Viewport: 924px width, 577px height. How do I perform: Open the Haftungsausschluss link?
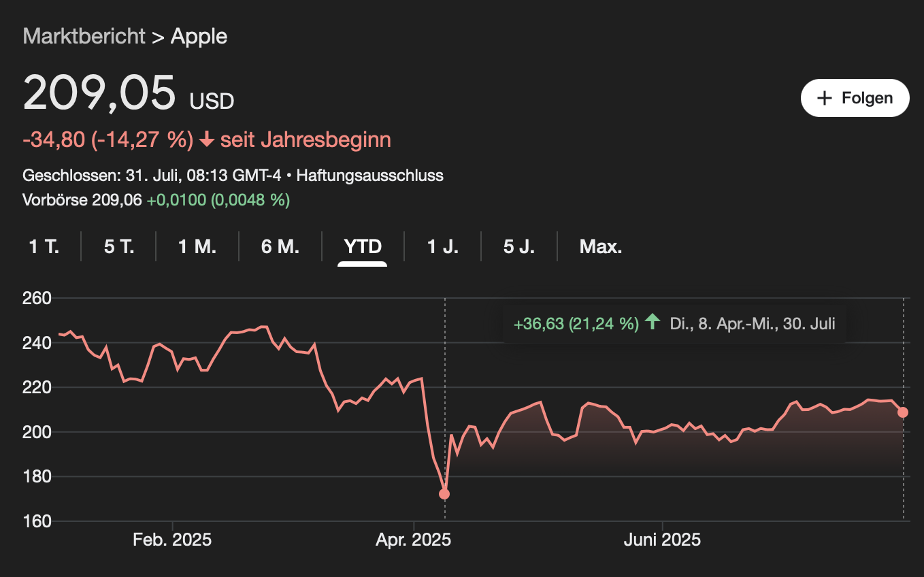pos(370,176)
